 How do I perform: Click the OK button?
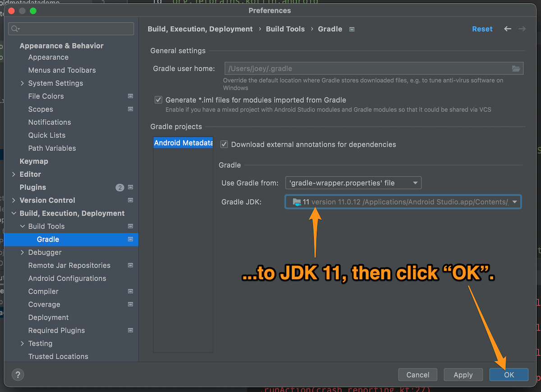pyautogui.click(x=509, y=374)
